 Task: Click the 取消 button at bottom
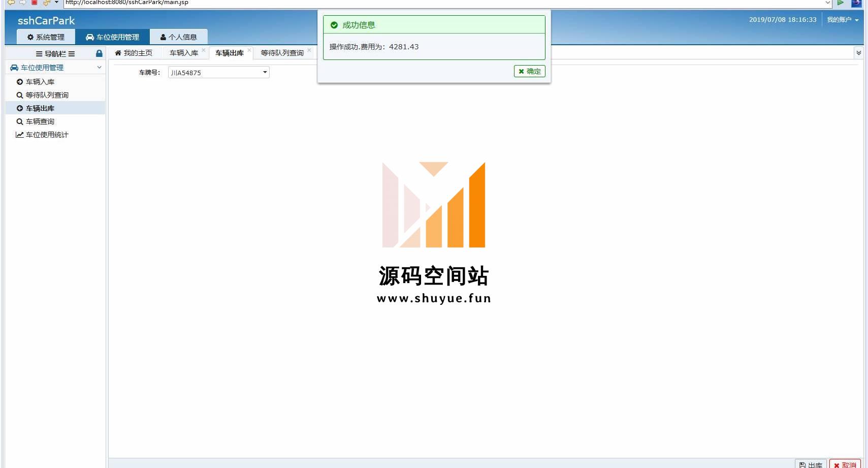(845, 464)
